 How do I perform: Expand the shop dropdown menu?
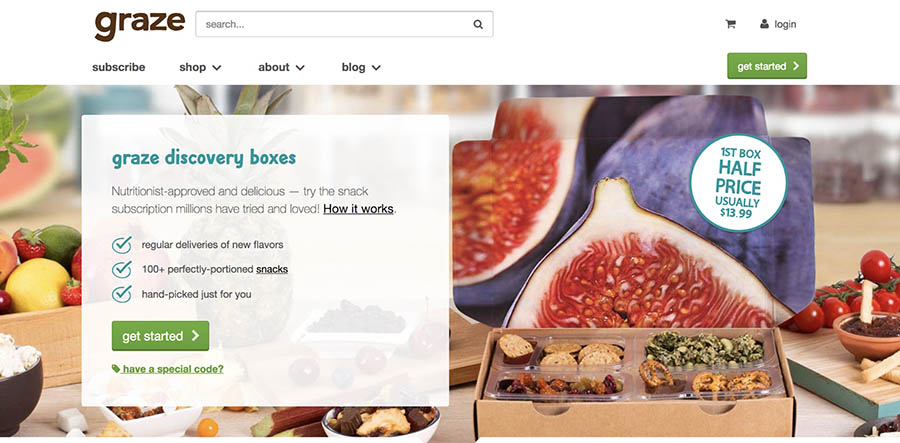tap(200, 67)
